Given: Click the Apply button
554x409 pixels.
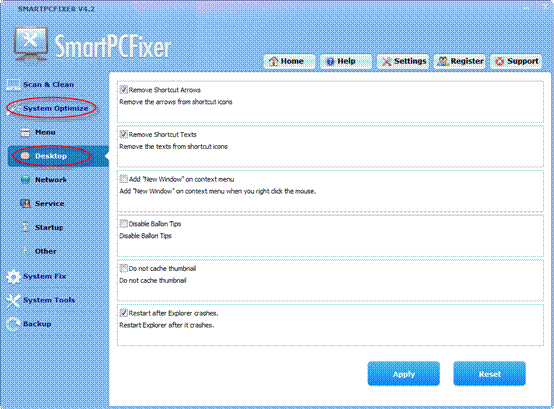Looking at the screenshot, I should [403, 374].
